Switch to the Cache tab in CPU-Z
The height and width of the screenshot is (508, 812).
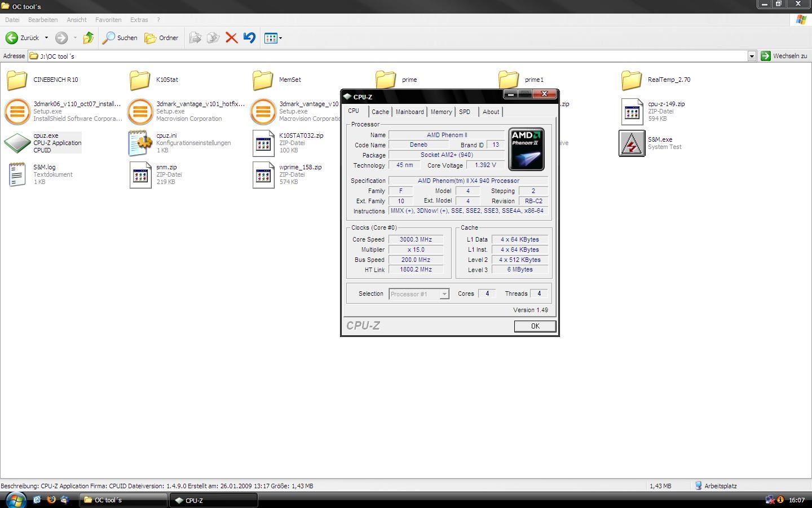click(x=380, y=112)
